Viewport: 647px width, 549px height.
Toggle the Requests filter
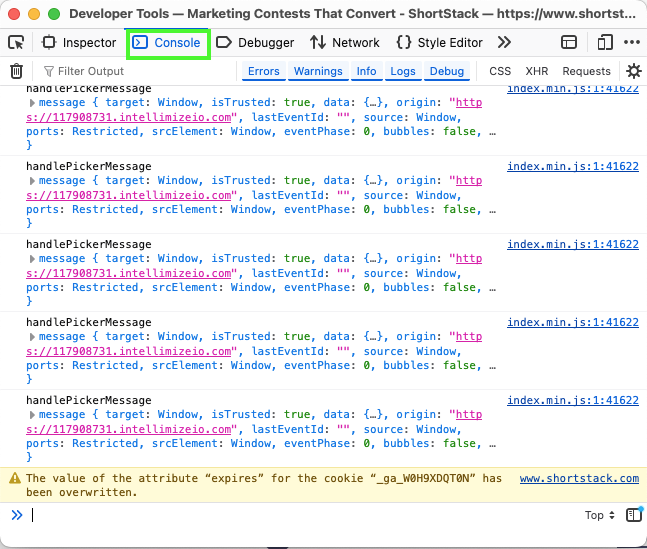(x=586, y=71)
